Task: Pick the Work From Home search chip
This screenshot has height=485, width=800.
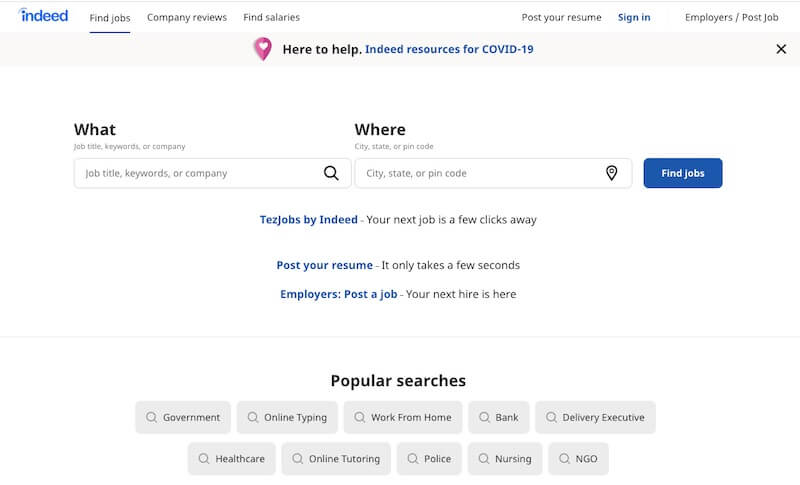Action: coord(403,417)
